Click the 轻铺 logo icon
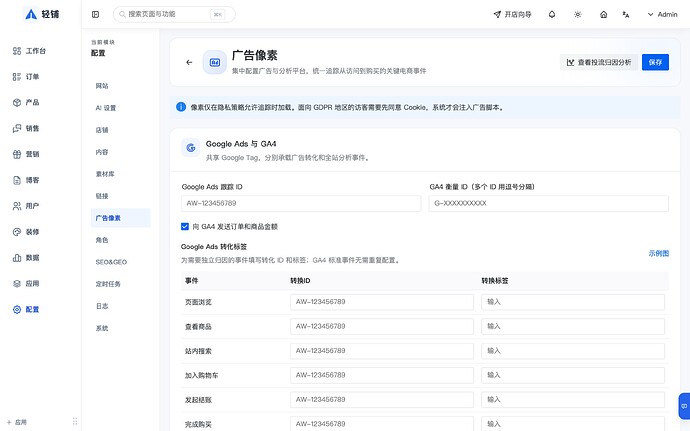 coord(31,15)
